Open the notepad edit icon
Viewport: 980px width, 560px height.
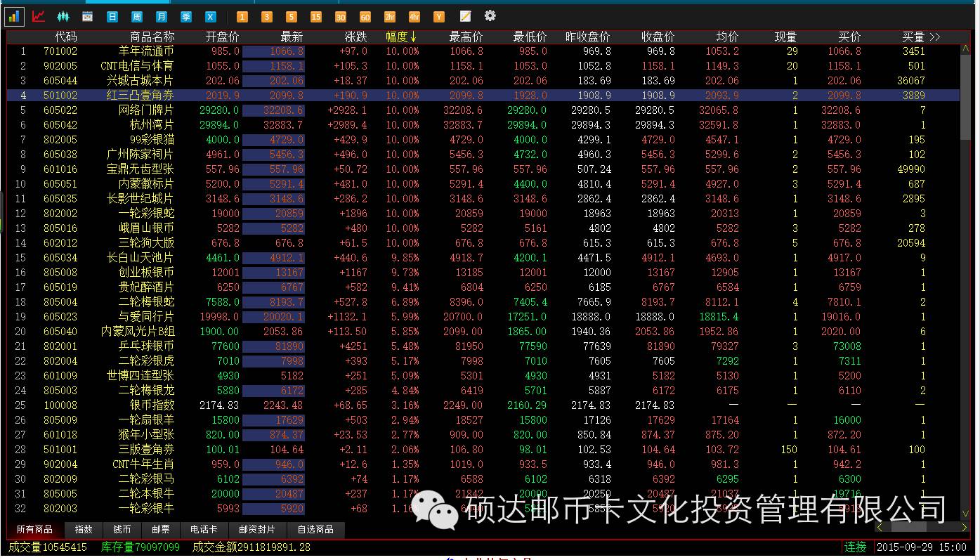tap(465, 15)
